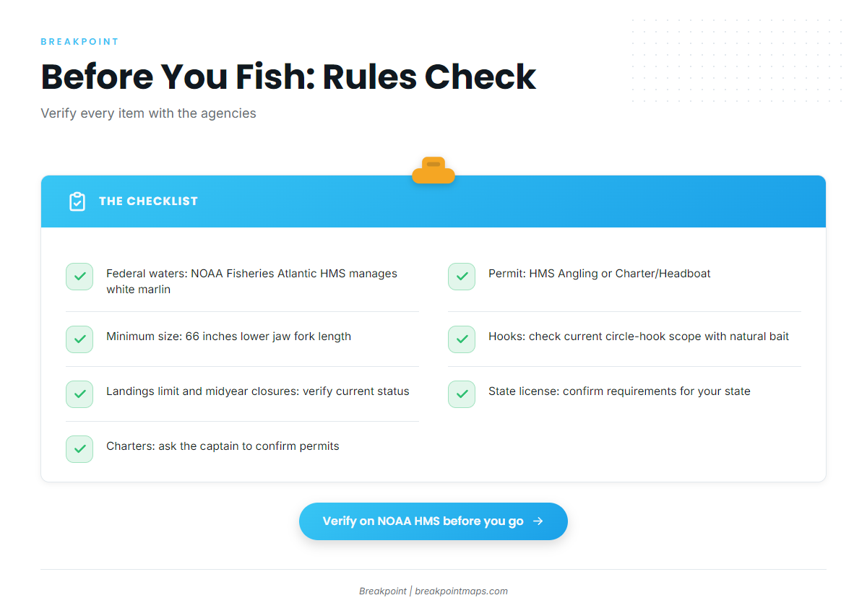Click the dotted pattern decoration in corner
This screenshot has width=867, height=616.
(737, 61)
